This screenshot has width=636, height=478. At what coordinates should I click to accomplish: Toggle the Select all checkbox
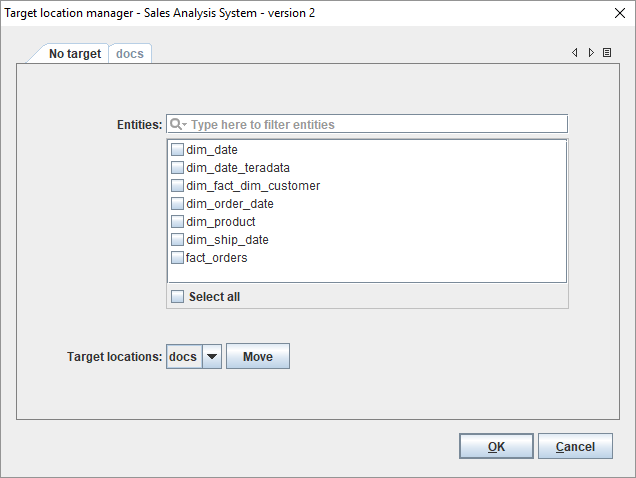177,297
